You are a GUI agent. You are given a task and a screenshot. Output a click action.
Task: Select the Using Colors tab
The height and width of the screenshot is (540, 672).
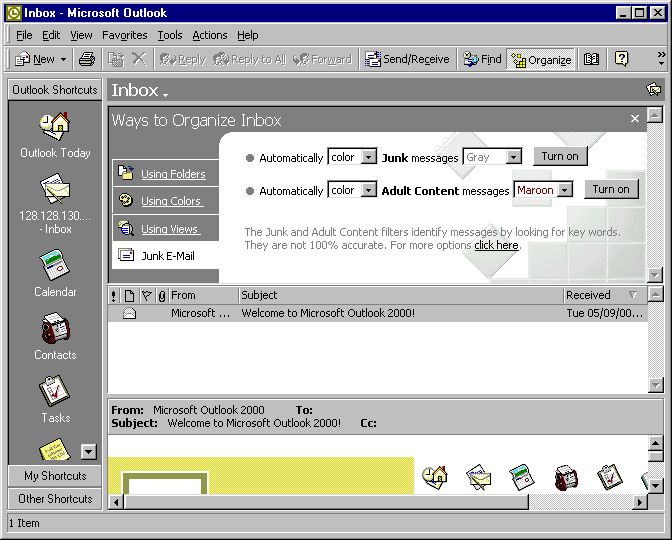tap(166, 200)
